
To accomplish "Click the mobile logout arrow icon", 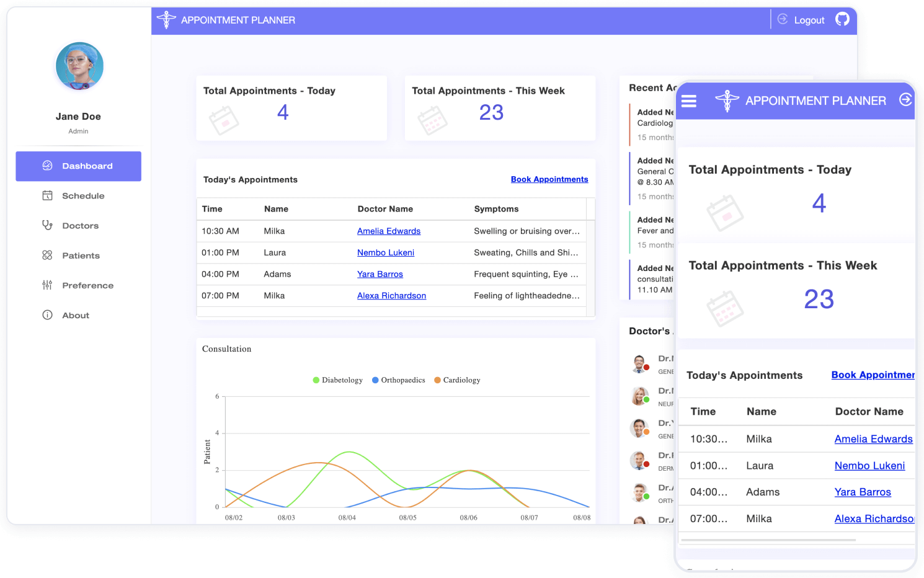I will [905, 100].
